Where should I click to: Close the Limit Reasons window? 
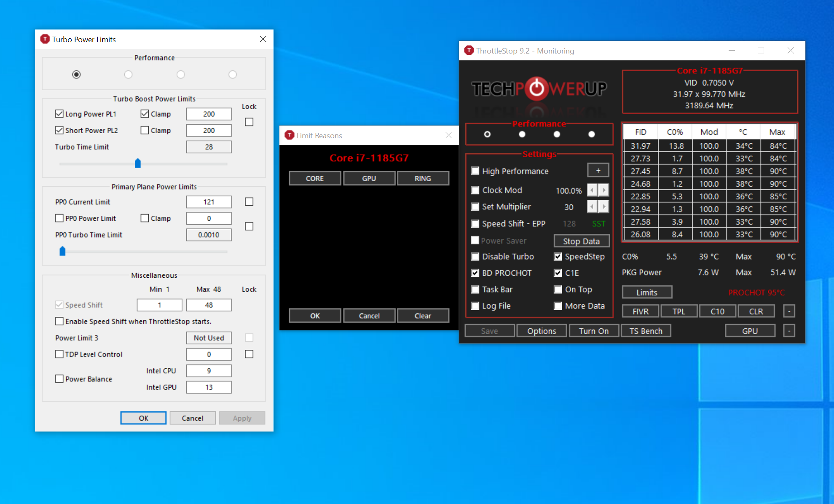click(x=448, y=135)
